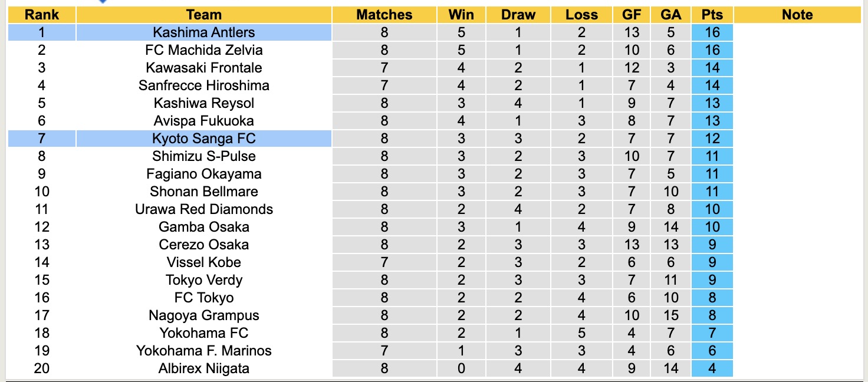
Task: Click the Draw column header
Action: click(518, 15)
